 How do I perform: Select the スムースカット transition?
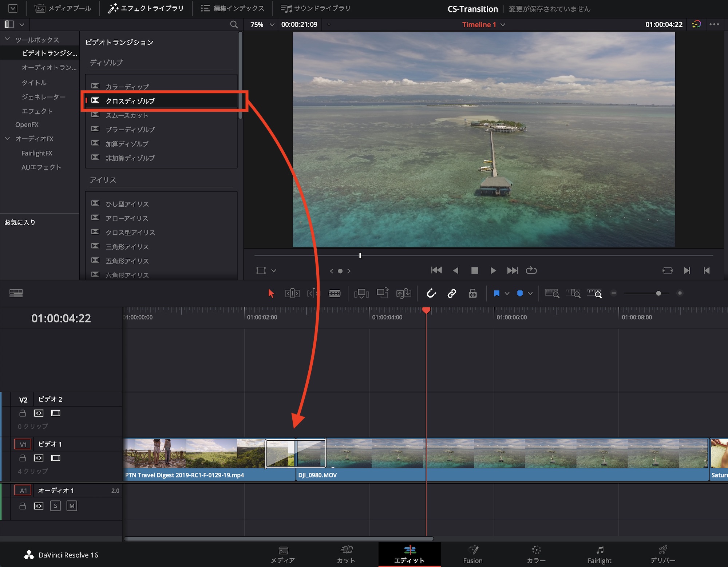tap(127, 115)
